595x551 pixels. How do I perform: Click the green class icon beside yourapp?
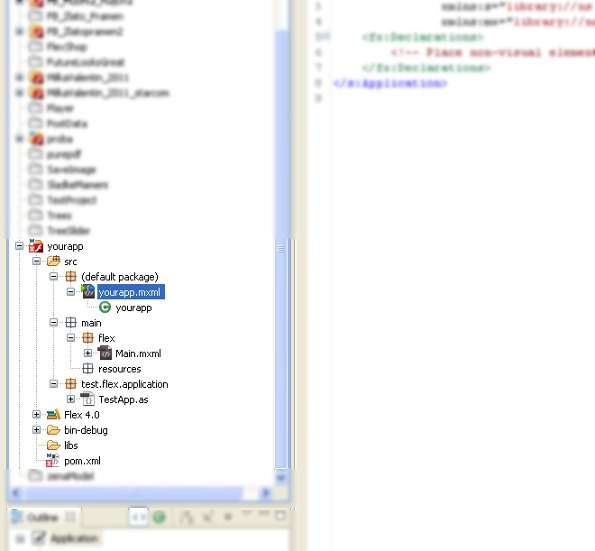coord(105,307)
